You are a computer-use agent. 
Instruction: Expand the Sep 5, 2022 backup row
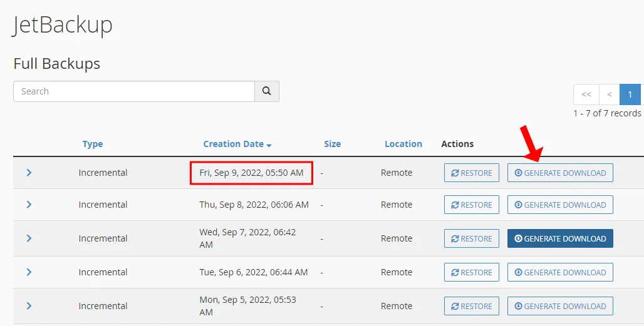29,306
